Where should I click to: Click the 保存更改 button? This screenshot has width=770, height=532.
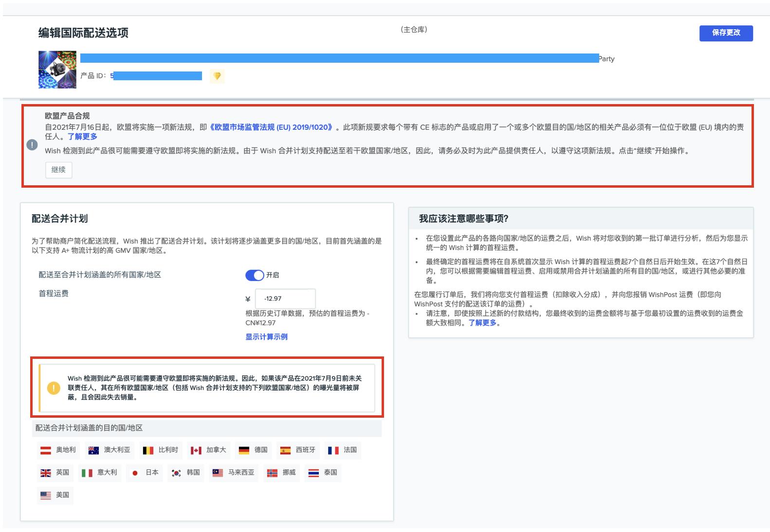(726, 33)
